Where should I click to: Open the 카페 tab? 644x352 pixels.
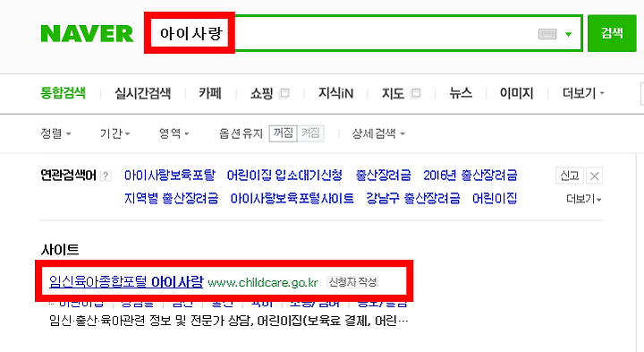210,93
